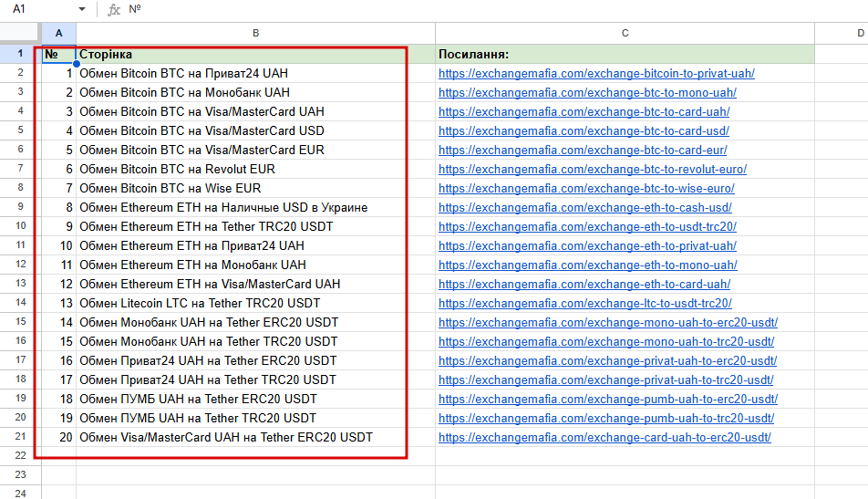Select row 1 header
The width and height of the screenshot is (868, 499).
click(20, 54)
